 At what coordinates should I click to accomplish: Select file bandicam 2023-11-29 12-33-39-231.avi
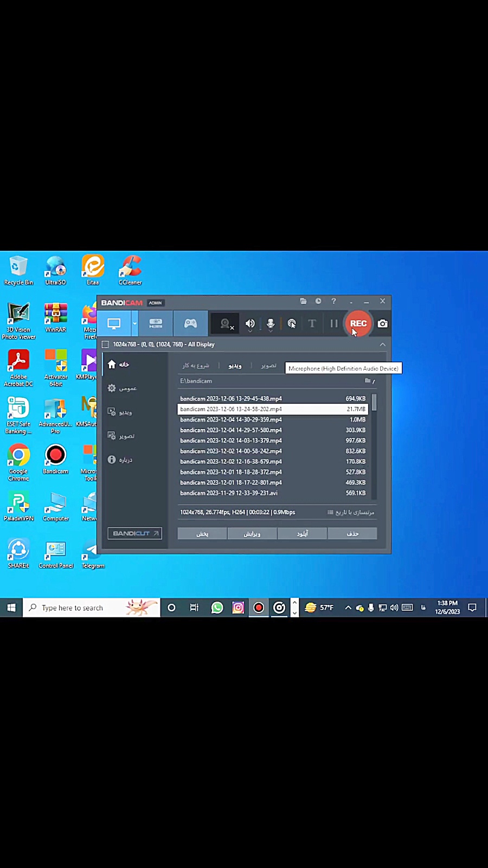pos(273,493)
